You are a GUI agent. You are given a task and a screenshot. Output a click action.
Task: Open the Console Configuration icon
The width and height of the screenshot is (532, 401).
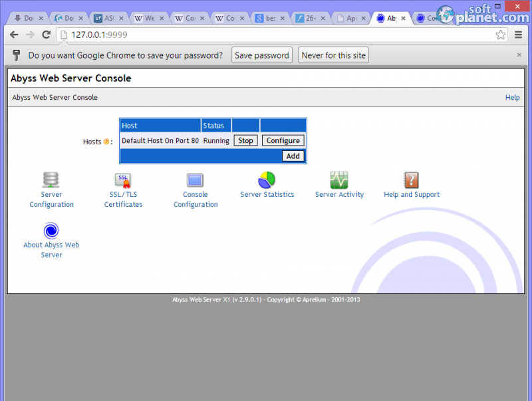pyautogui.click(x=195, y=180)
